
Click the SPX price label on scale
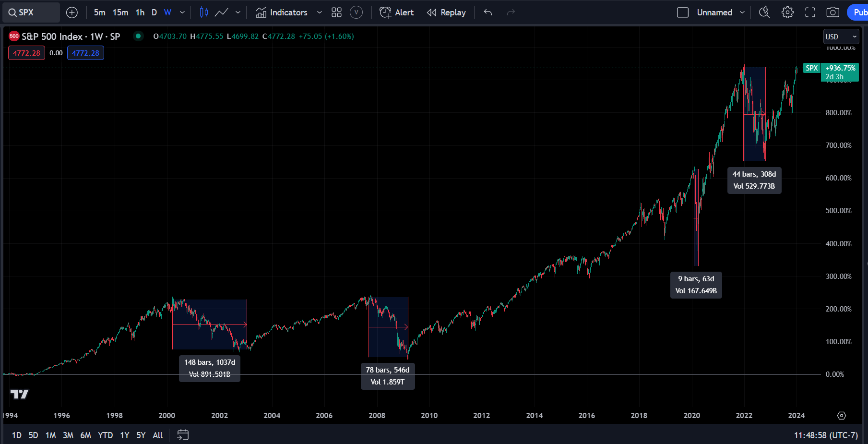(x=811, y=68)
